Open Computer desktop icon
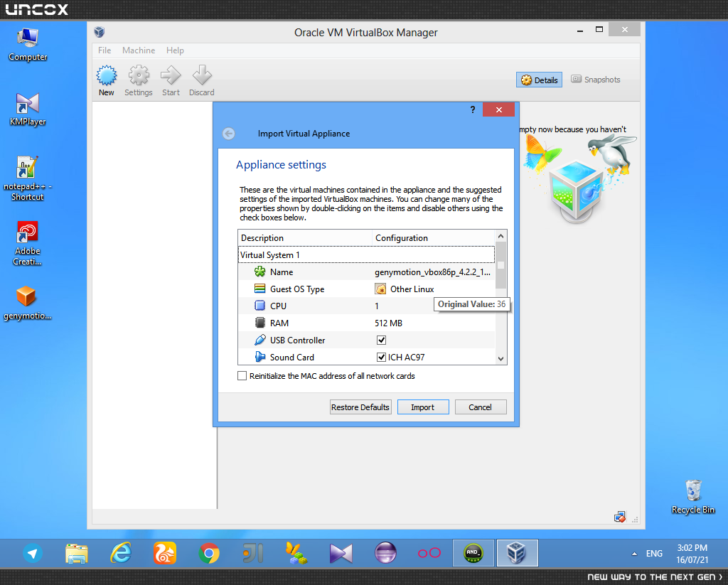 pyautogui.click(x=28, y=45)
